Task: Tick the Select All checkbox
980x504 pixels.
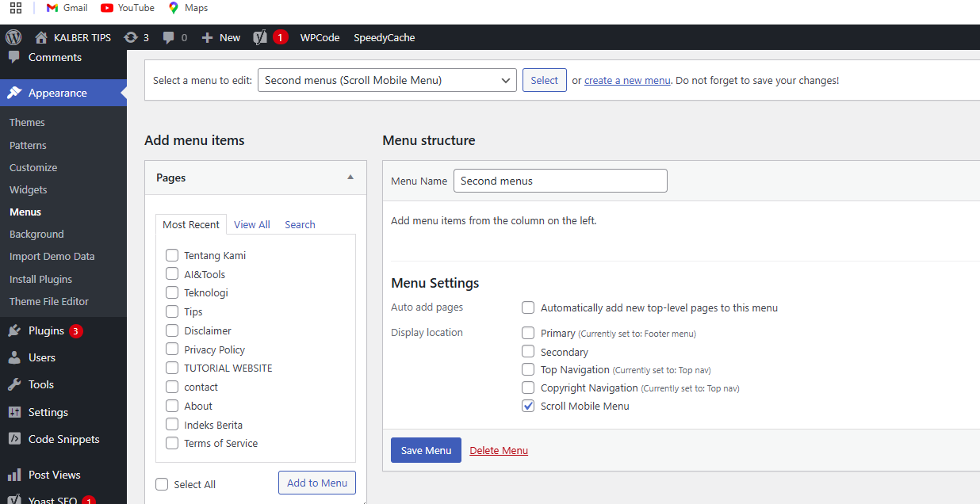Action: click(163, 484)
